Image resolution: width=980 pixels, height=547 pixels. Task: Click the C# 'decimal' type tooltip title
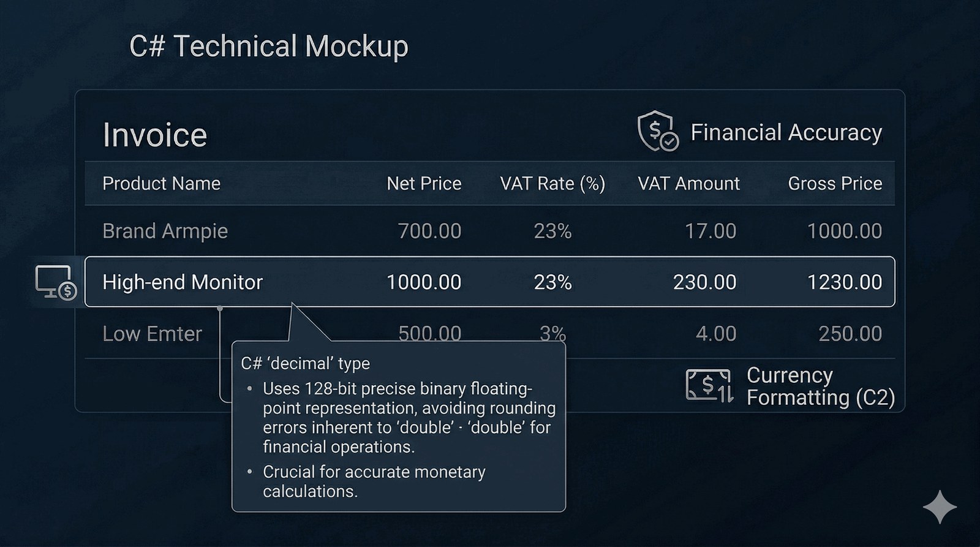pyautogui.click(x=305, y=363)
